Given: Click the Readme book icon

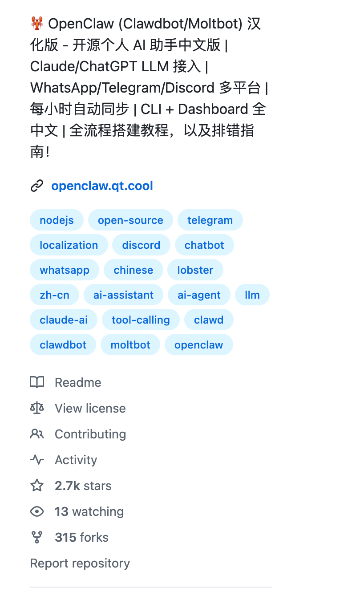Looking at the screenshot, I should 37,382.
